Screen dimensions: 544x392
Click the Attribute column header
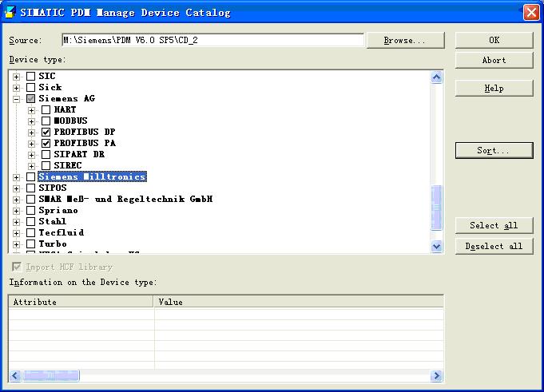coord(81,302)
